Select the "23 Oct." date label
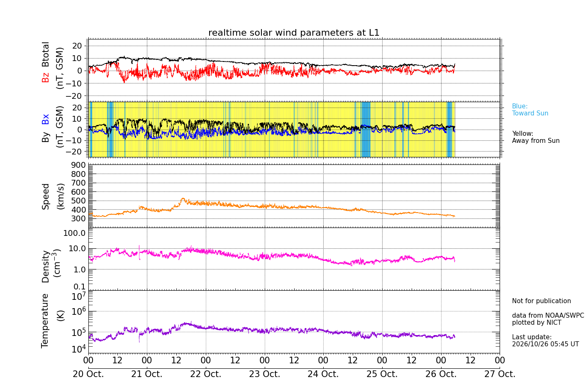This screenshot has width=588, height=392. click(265, 374)
